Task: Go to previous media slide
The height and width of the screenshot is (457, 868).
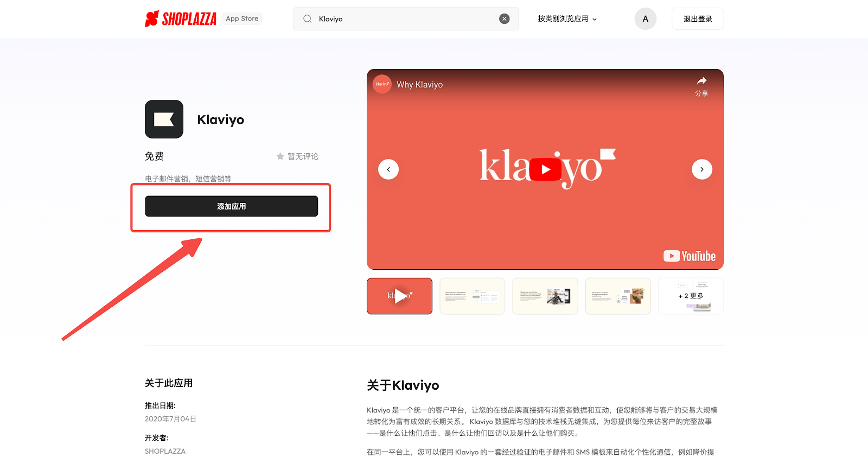Action: [x=388, y=169]
